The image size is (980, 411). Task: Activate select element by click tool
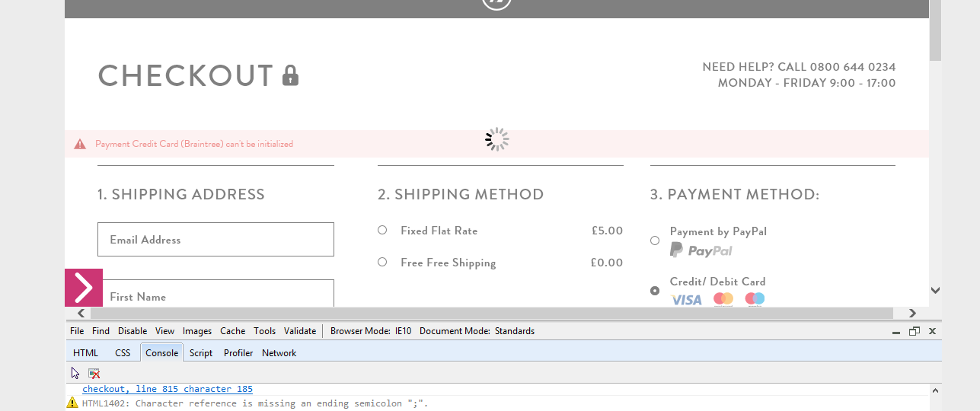pos(75,373)
